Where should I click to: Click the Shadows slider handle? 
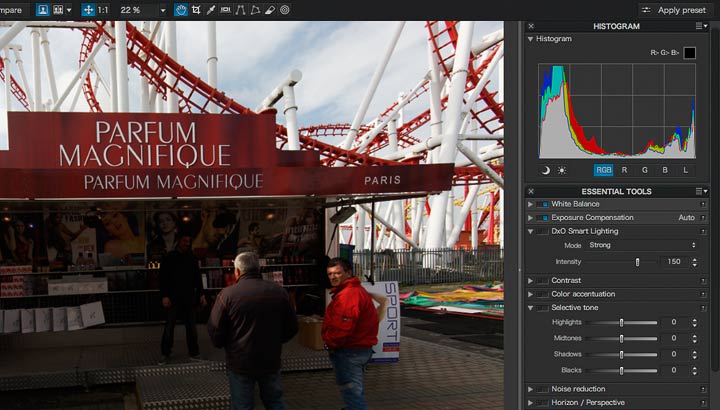[x=621, y=355]
